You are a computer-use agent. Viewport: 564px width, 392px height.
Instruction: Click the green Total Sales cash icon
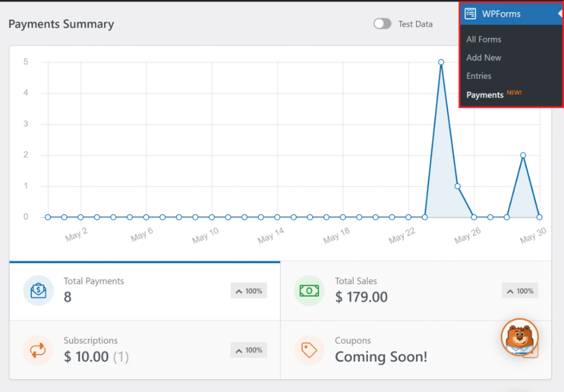click(309, 290)
